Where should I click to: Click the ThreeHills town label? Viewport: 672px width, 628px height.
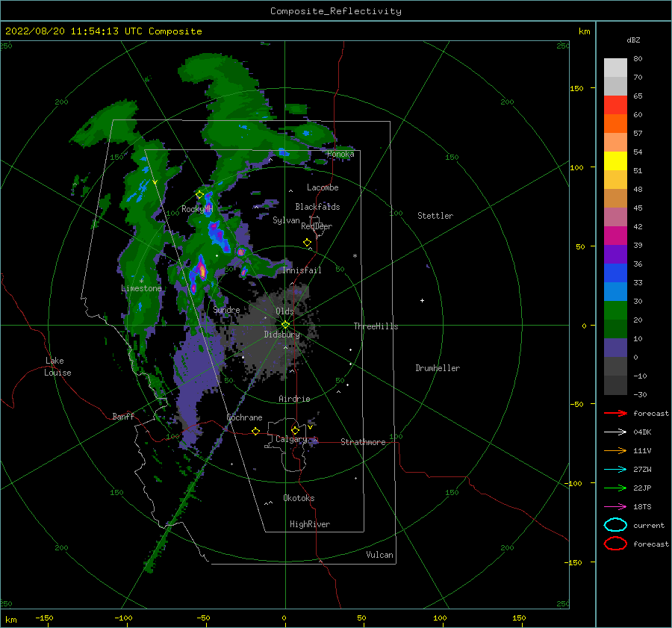coord(376,326)
